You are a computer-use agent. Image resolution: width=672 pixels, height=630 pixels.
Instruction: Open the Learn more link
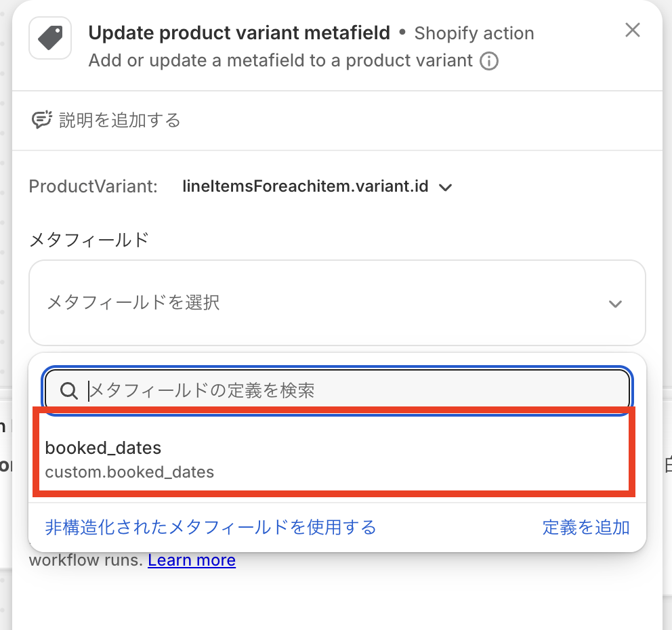click(x=192, y=561)
